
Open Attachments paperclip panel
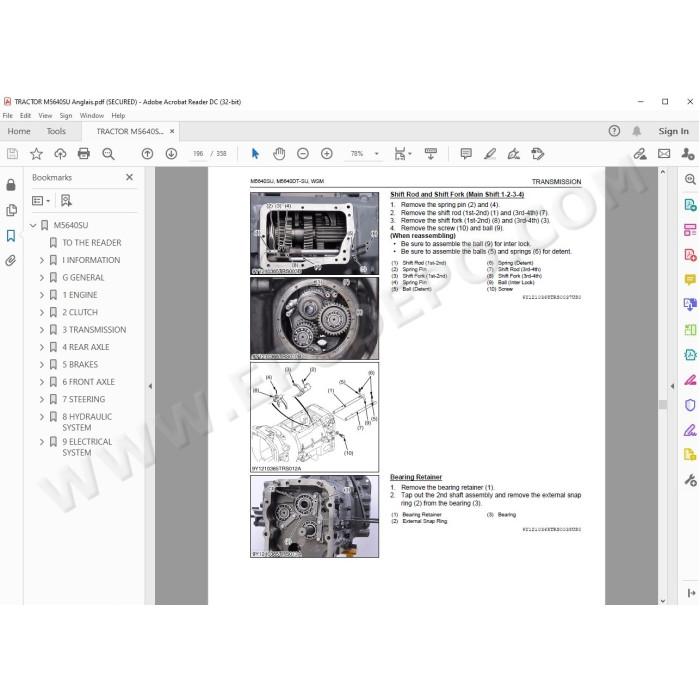(x=11, y=260)
